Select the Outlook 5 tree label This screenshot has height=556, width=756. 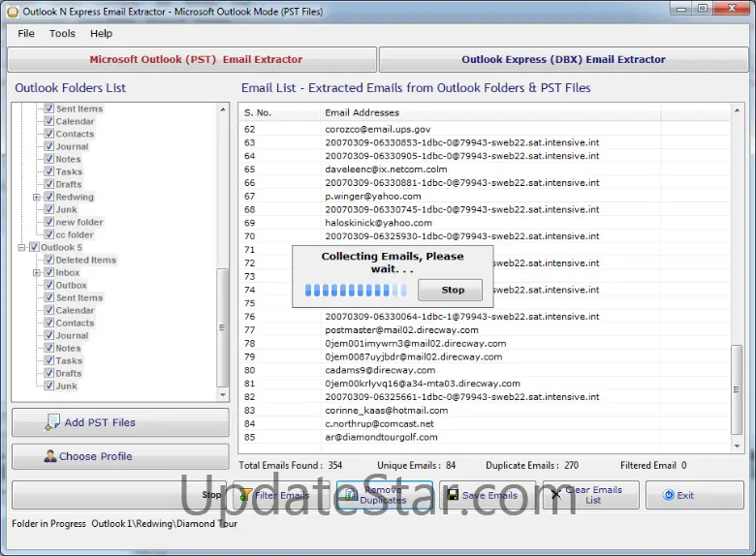click(61, 247)
